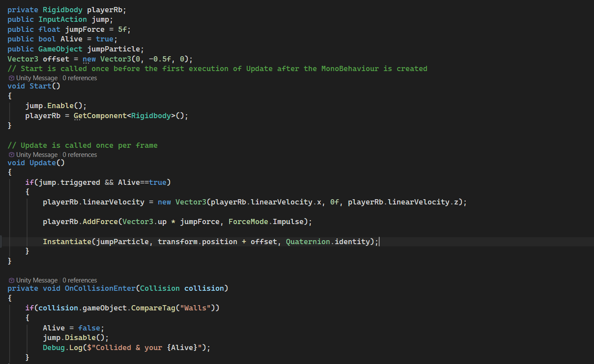Click GetComponent in the playerRb assignment
This screenshot has height=364, width=594.
(x=102, y=116)
